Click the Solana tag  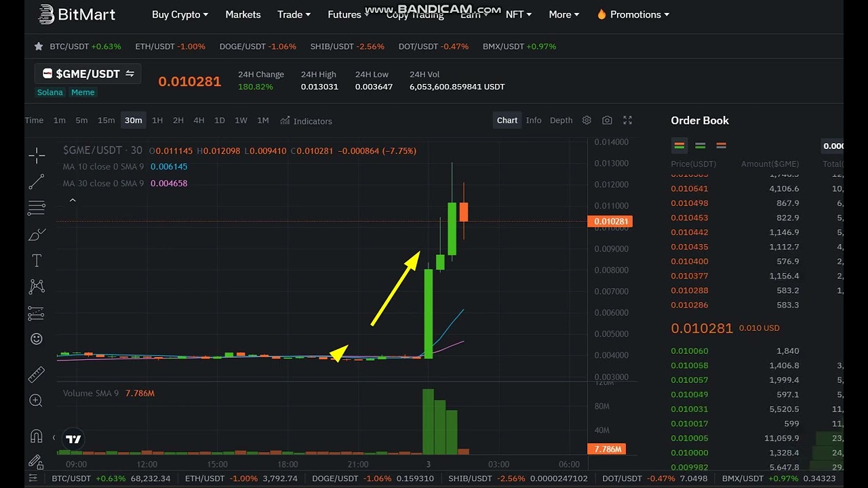(x=50, y=92)
